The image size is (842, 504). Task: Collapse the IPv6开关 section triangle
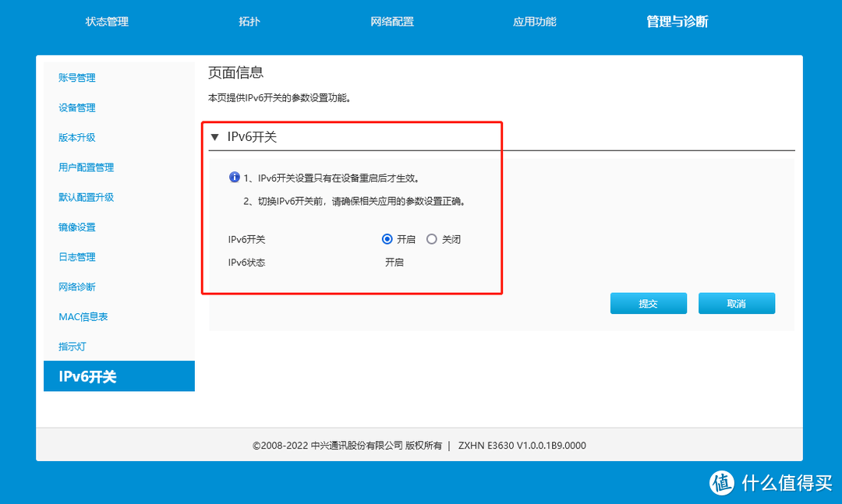(214, 136)
